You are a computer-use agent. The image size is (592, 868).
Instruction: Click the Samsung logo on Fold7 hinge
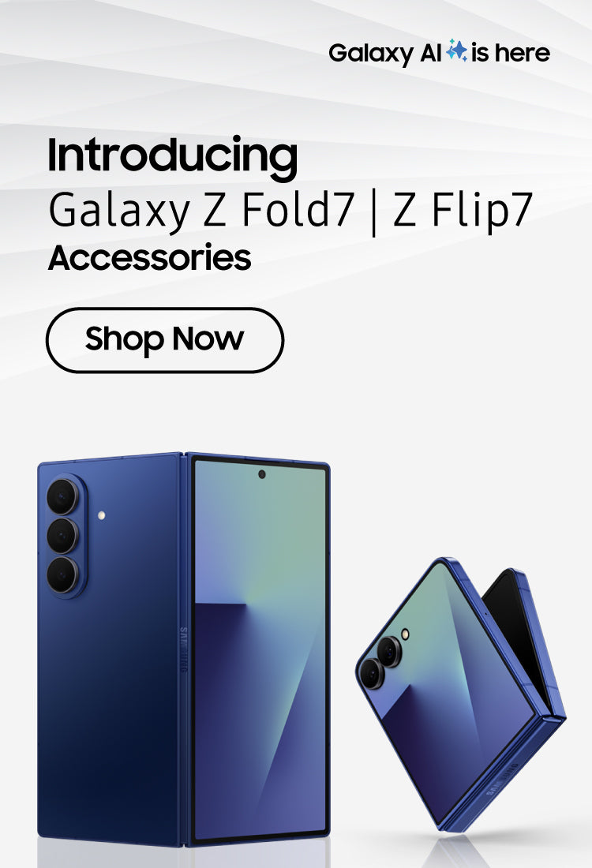[184, 650]
